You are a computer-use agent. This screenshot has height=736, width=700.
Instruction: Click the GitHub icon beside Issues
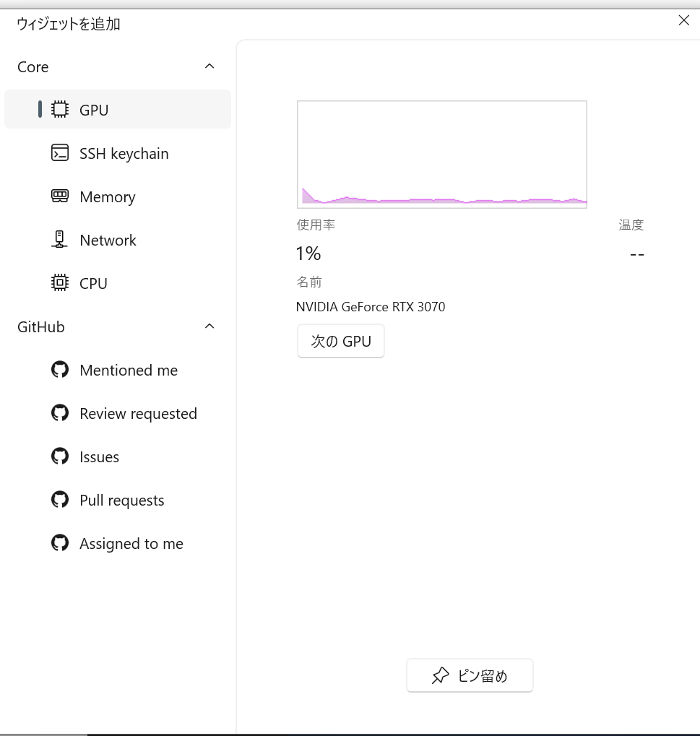pos(60,456)
